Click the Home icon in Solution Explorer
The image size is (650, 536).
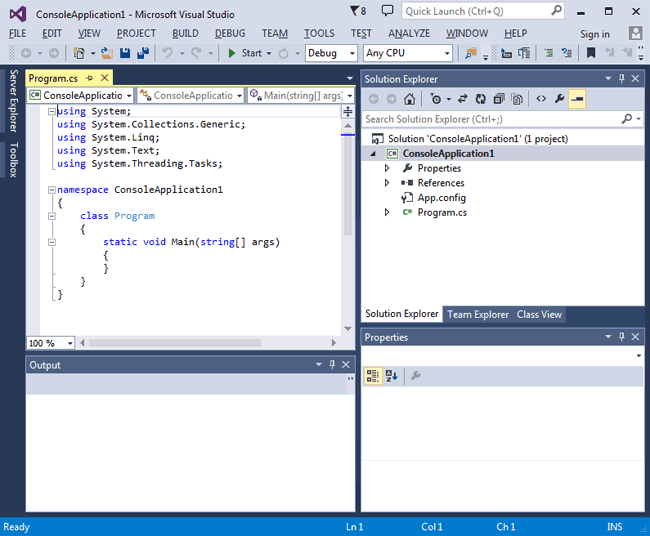click(410, 99)
